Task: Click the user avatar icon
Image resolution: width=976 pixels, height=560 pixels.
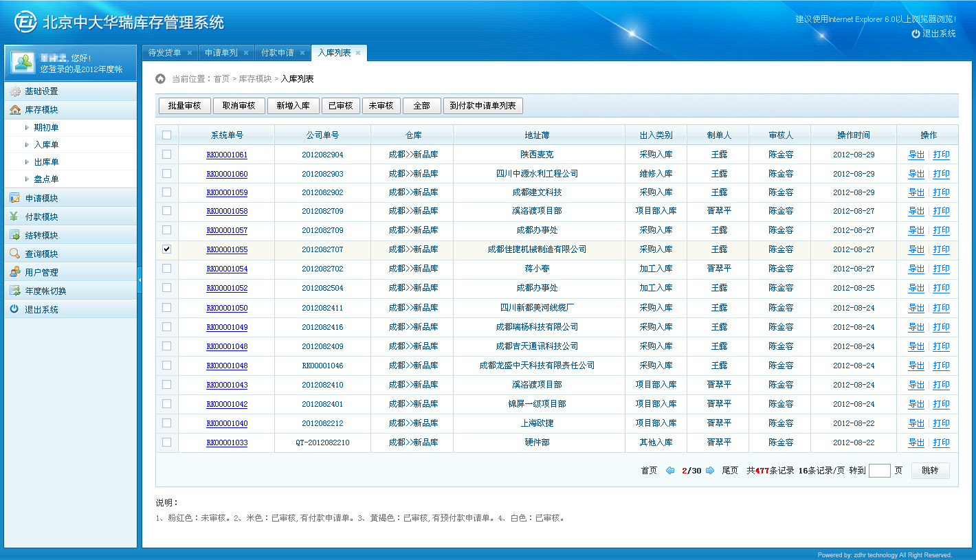Action: (x=23, y=63)
